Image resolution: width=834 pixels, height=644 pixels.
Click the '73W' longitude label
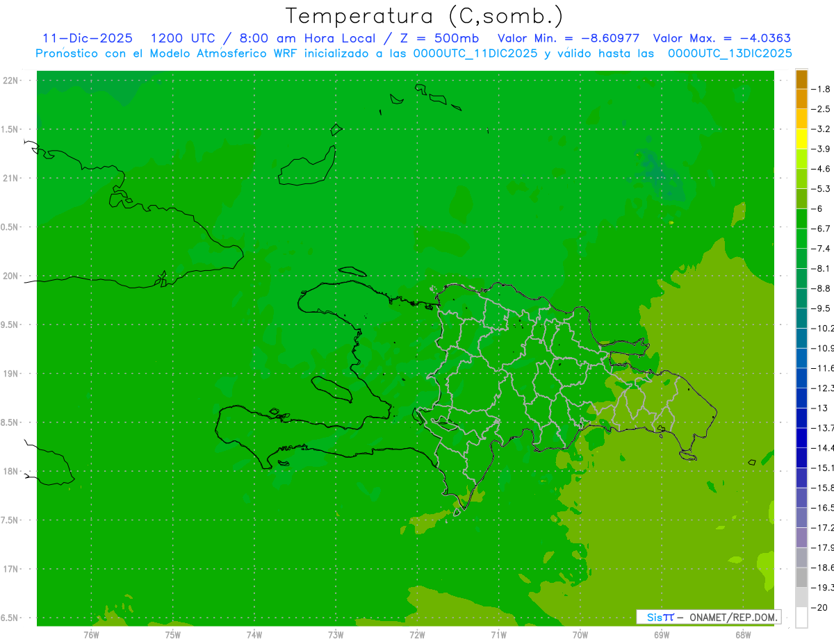pyautogui.click(x=336, y=634)
